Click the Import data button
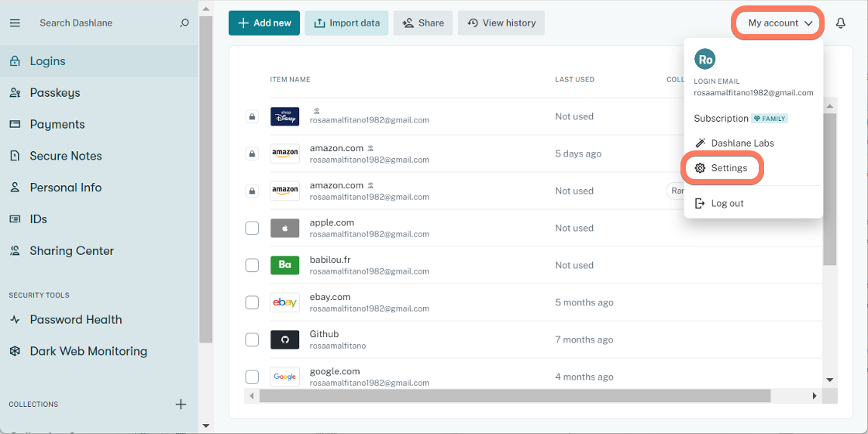868x434 pixels. (x=346, y=22)
